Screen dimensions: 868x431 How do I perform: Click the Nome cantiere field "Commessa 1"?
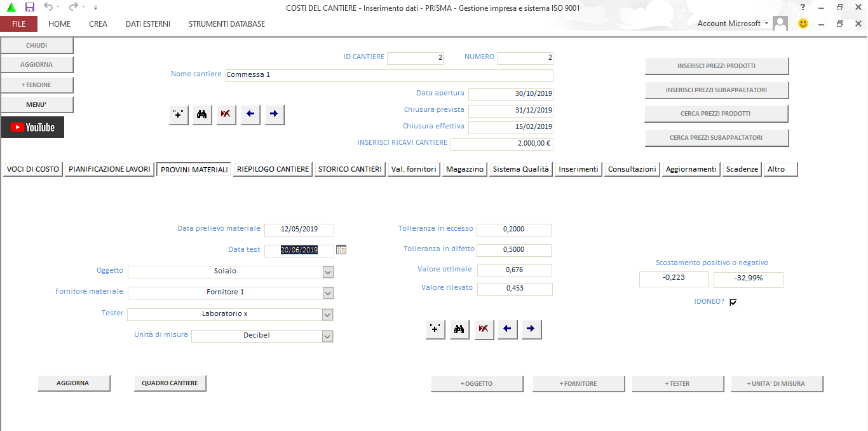coord(390,75)
